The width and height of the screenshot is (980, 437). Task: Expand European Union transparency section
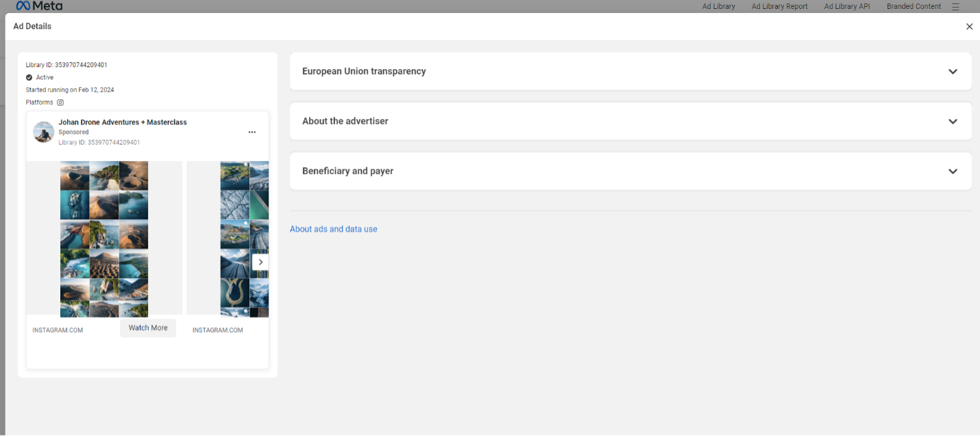click(630, 71)
